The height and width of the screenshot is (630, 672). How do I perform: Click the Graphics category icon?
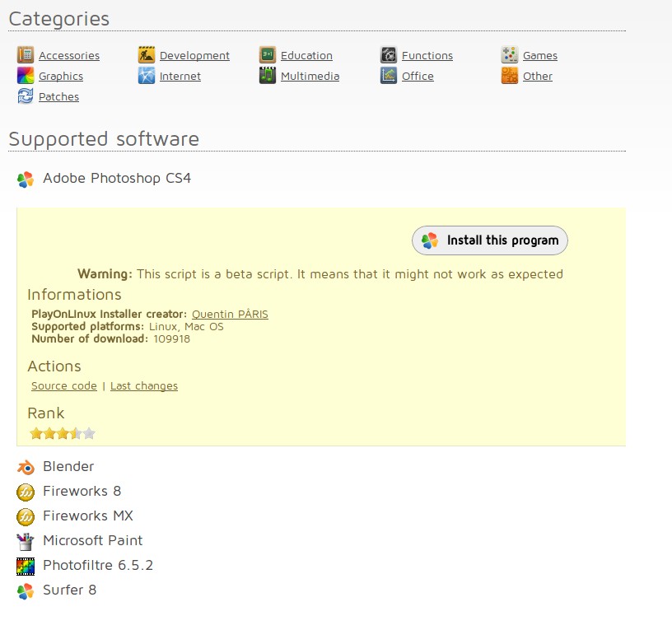click(26, 76)
